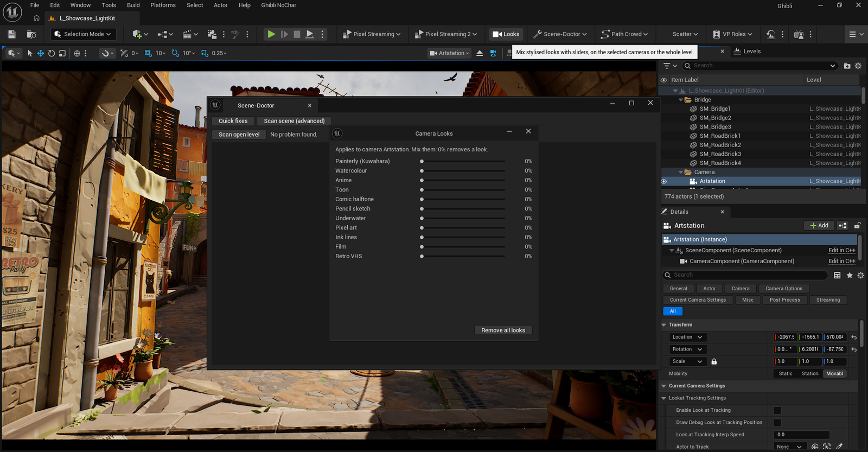Viewport: 868px width, 452px height.
Task: Open the Ghibli NoChar menu
Action: tap(279, 5)
